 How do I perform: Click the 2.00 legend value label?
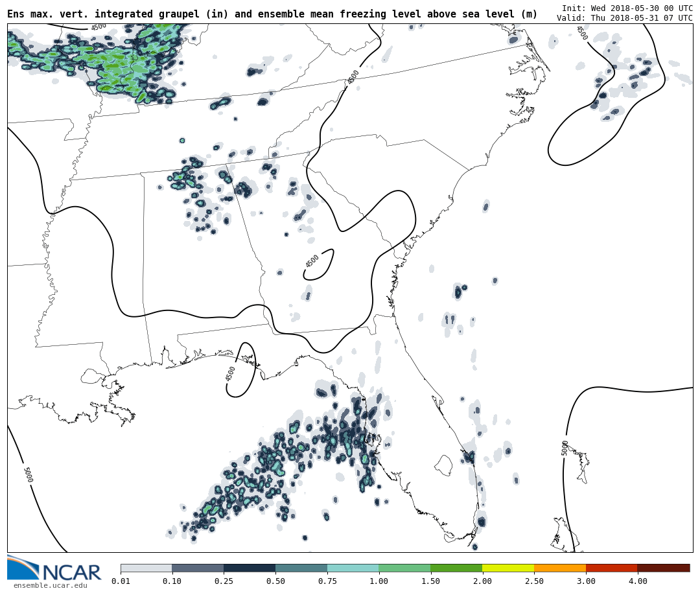[482, 581]
